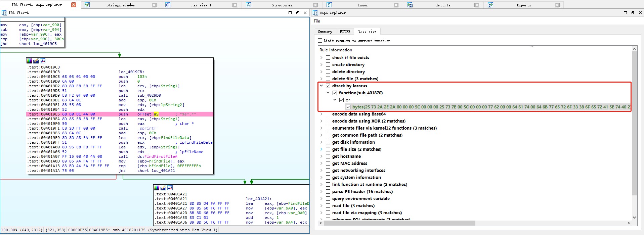The width and height of the screenshot is (644, 235).
Task: Click the Structures tab icon
Action: (x=249, y=5)
